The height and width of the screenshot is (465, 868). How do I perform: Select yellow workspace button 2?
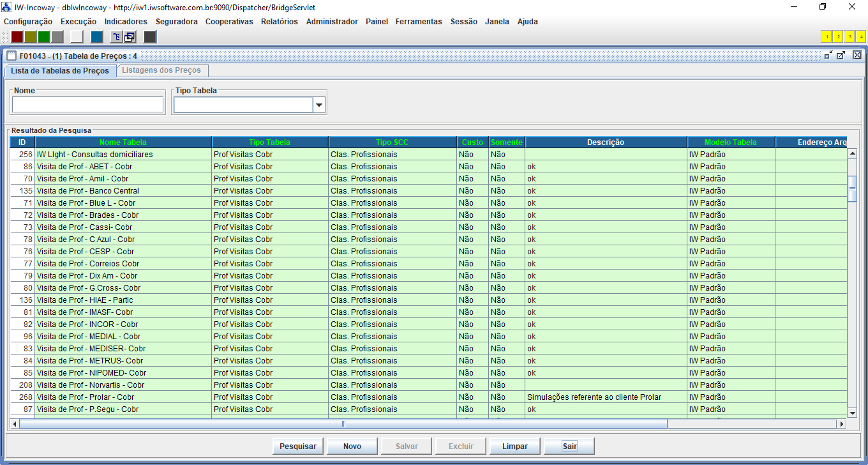[838, 36]
